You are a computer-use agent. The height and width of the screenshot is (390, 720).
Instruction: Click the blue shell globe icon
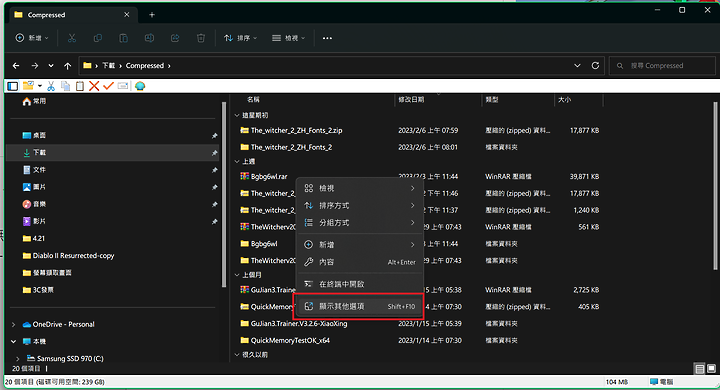pos(140,86)
